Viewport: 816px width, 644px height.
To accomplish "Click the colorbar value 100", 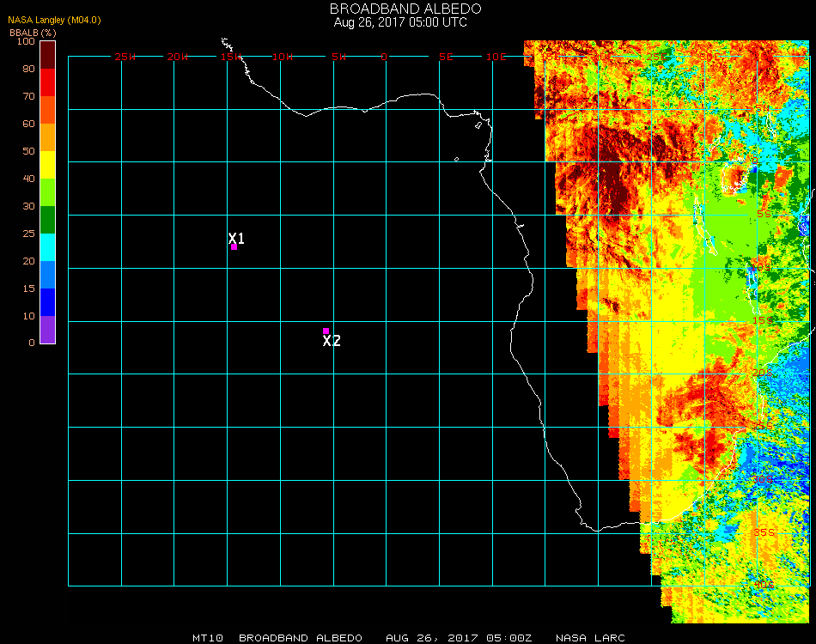I will [26, 41].
